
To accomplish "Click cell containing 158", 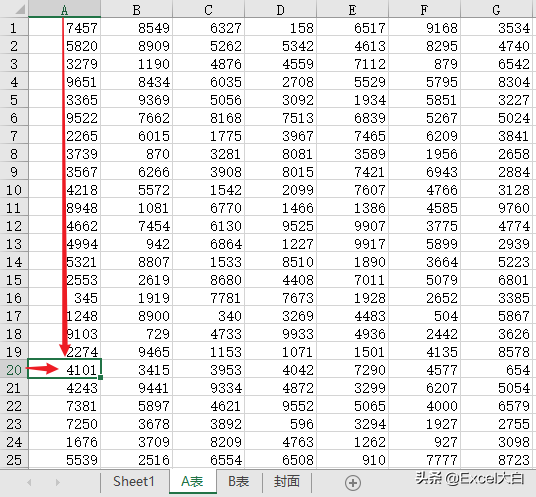I will click(281, 28).
